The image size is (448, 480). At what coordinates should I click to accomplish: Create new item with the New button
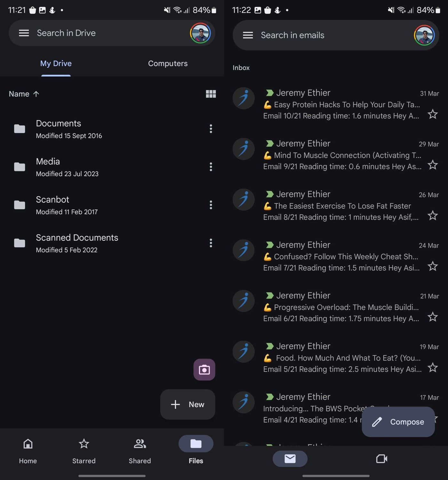click(x=188, y=404)
